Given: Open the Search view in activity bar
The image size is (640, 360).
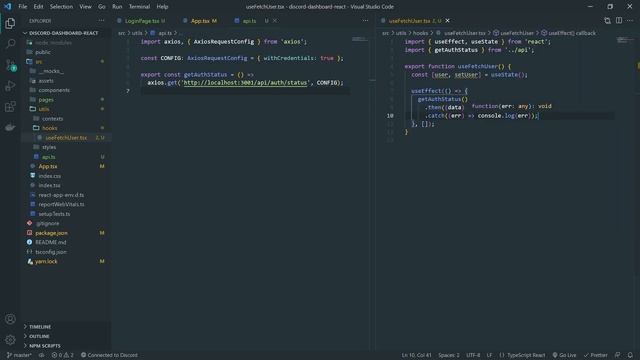Looking at the screenshot, I should coord(10,44).
